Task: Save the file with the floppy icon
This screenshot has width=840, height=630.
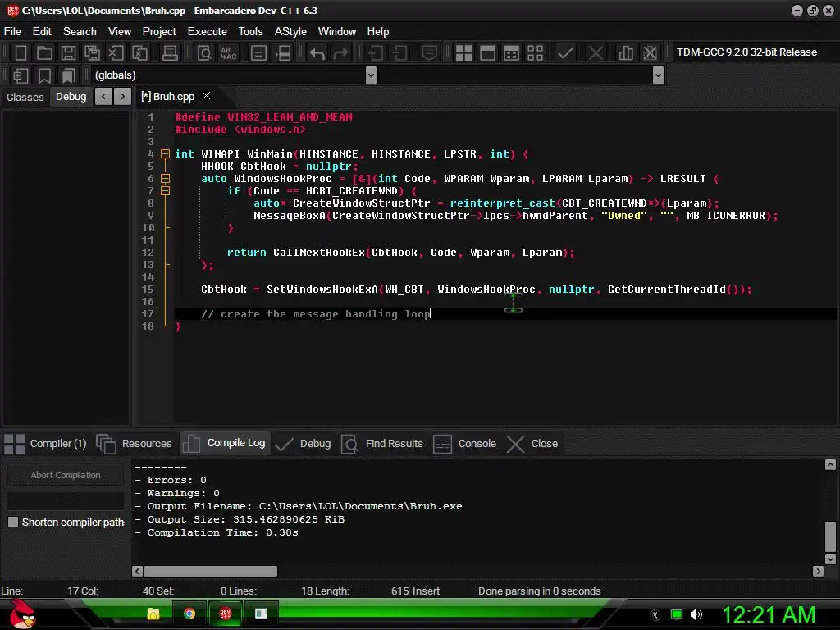Action: (x=68, y=52)
